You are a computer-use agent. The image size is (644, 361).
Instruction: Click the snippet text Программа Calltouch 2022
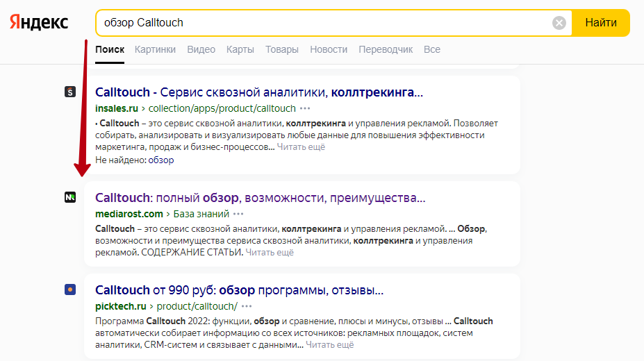[x=294, y=333]
